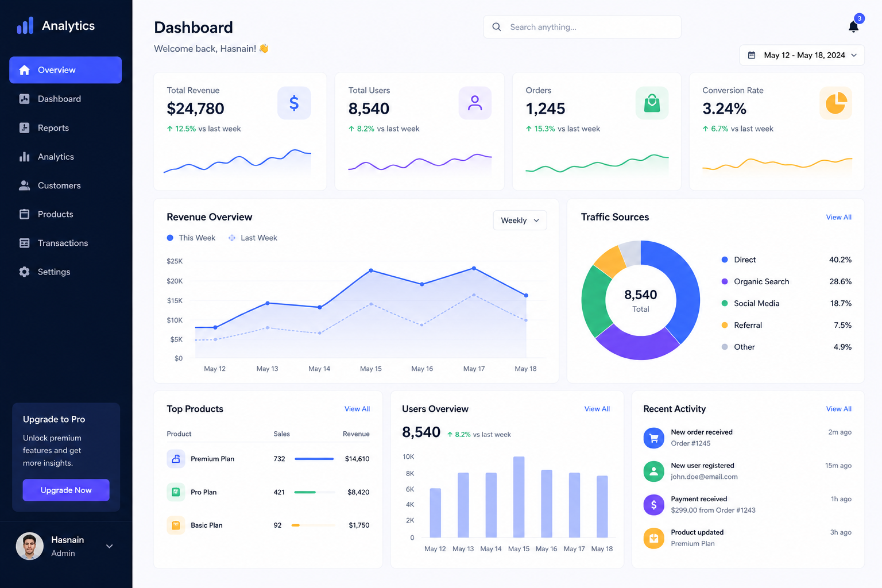Toggle the Last Week legend series
This screenshot has height=588, width=882.
click(253, 238)
